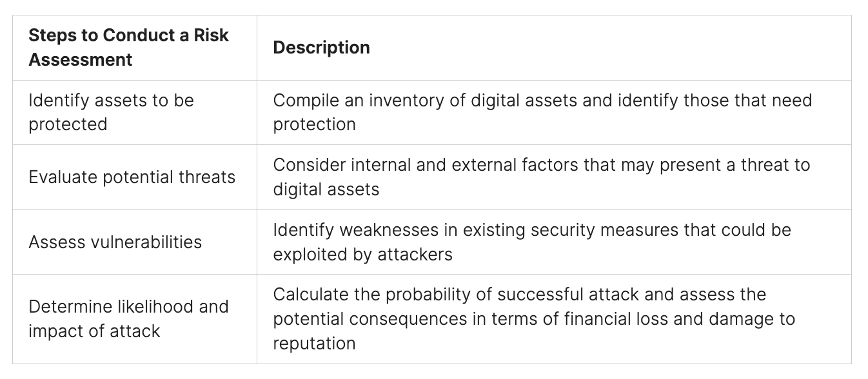This screenshot has height=379, width=868.
Task: Click the 'Description' column header
Action: (x=321, y=47)
